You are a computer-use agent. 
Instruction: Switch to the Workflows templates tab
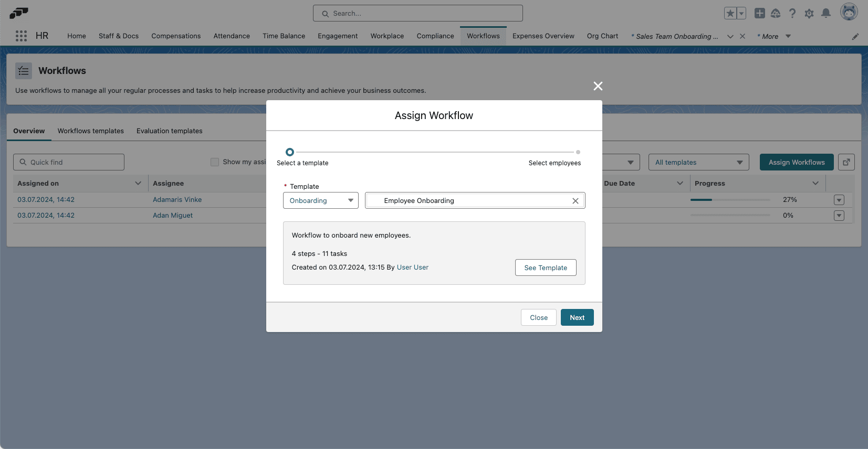(91, 131)
